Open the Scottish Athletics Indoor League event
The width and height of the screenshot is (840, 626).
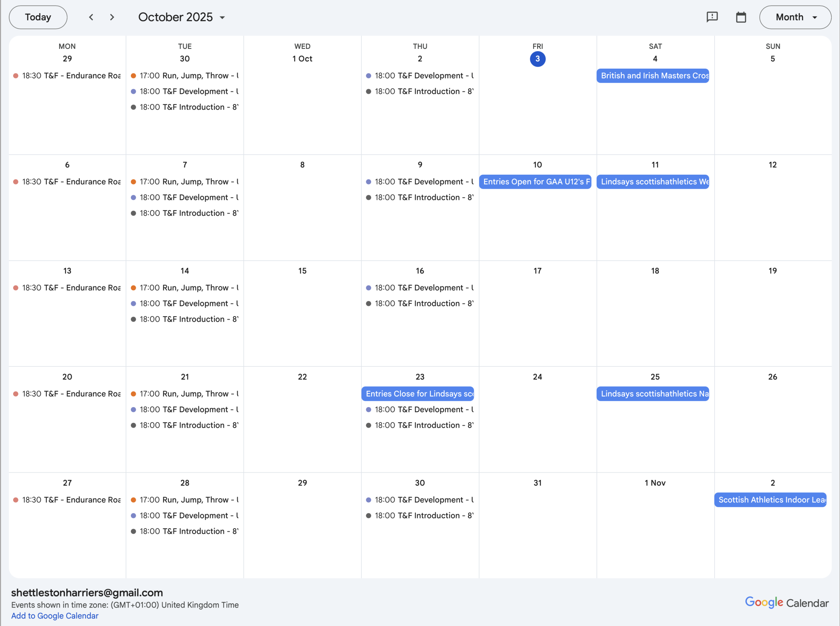click(770, 500)
